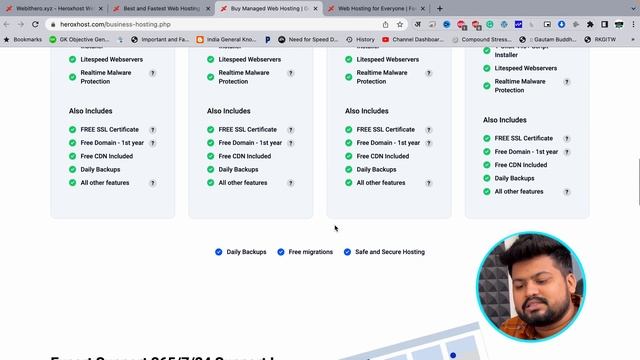Viewport: 640px width, 360px height.
Task: Open the Gautam Buddh... bookmark
Action: click(548, 40)
